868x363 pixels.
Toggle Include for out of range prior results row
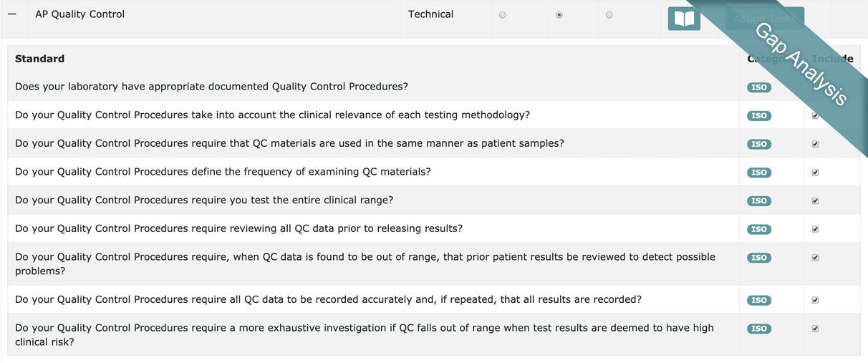[815, 258]
